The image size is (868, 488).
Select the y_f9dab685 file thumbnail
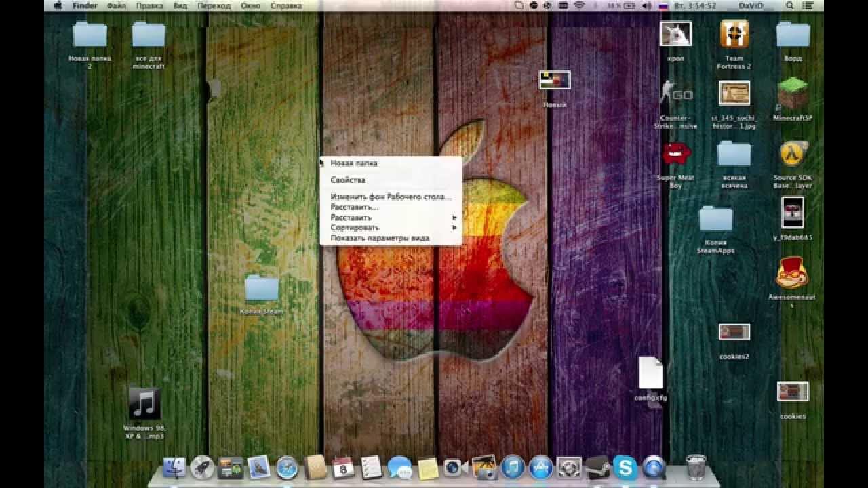click(x=793, y=213)
